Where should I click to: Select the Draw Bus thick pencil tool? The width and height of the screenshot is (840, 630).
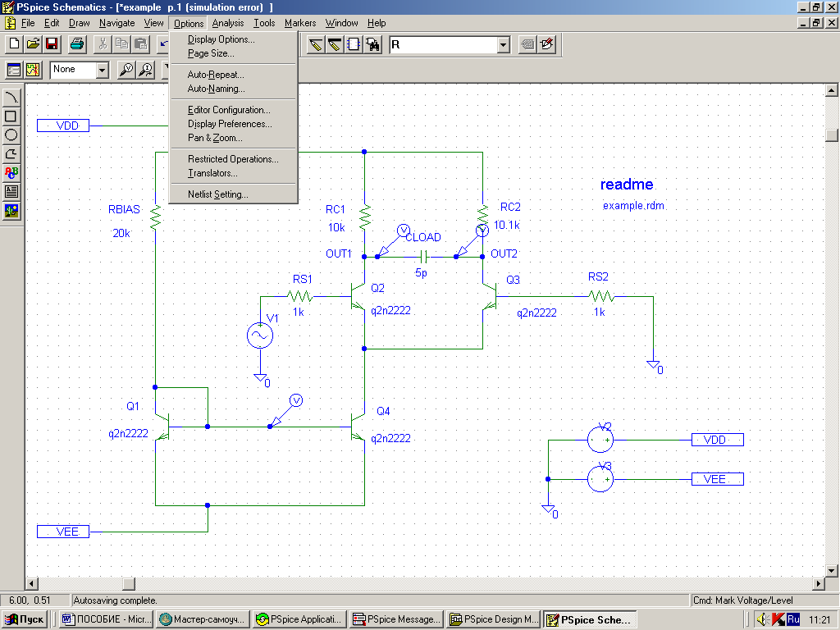pos(335,44)
